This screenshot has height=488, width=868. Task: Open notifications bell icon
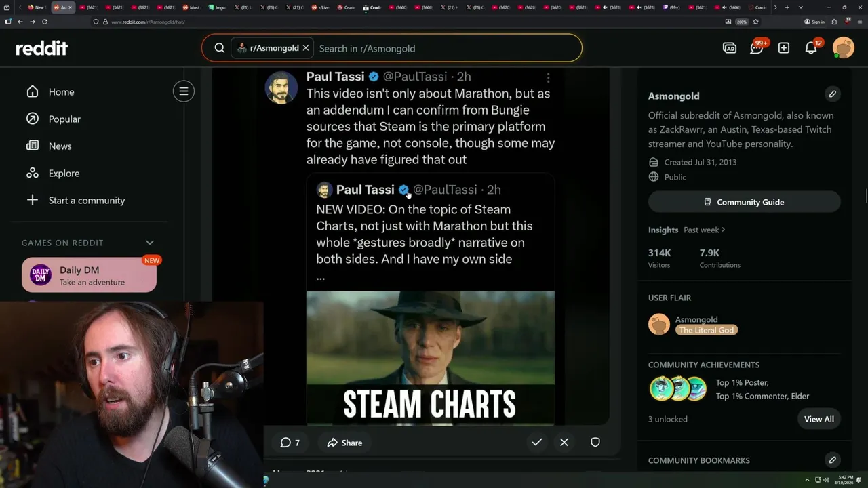tap(812, 47)
